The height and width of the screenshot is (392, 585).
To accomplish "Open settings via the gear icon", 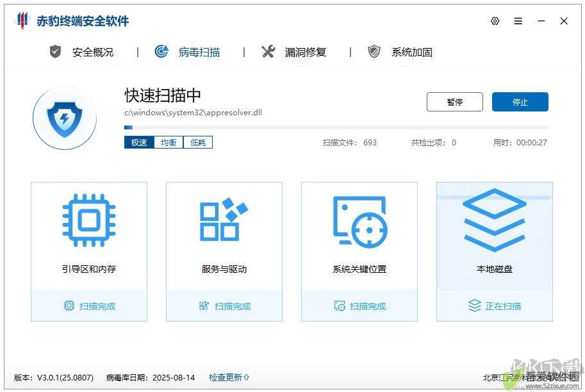I will [495, 21].
